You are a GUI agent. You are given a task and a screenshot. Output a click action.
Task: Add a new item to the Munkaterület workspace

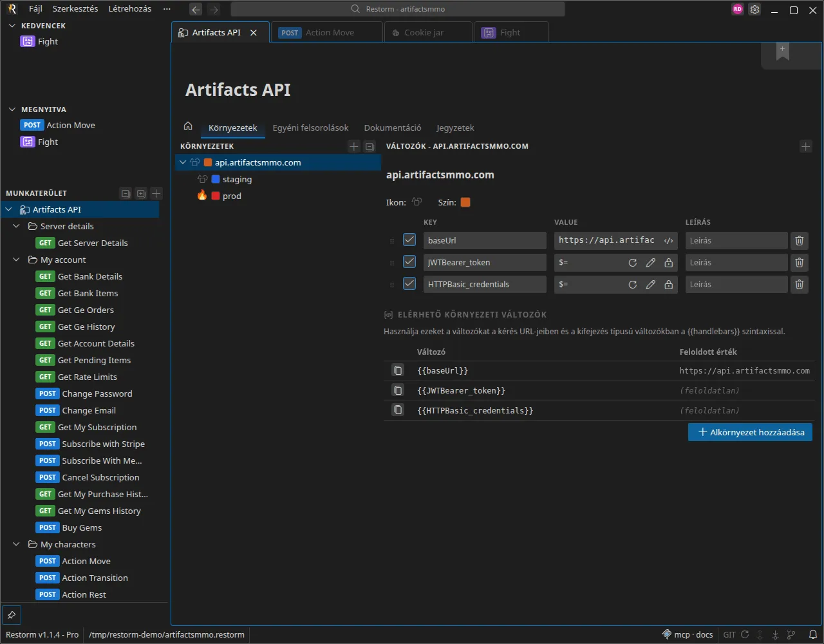(156, 193)
